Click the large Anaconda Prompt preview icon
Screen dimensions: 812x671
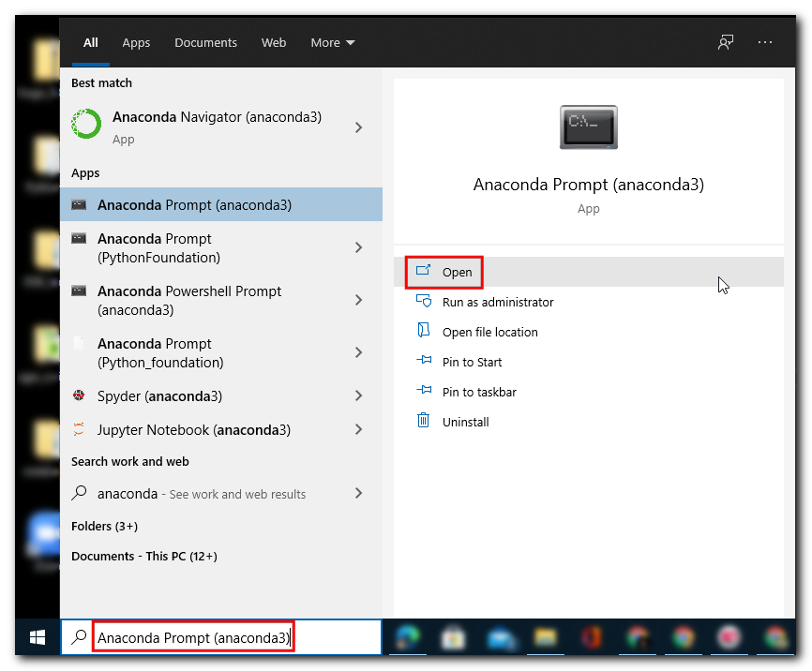(588, 127)
